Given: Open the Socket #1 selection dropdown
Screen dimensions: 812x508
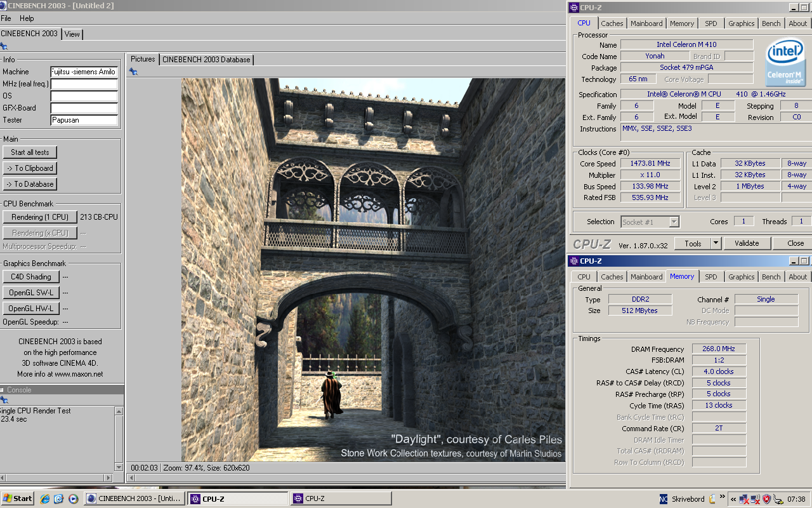Looking at the screenshot, I should point(650,222).
